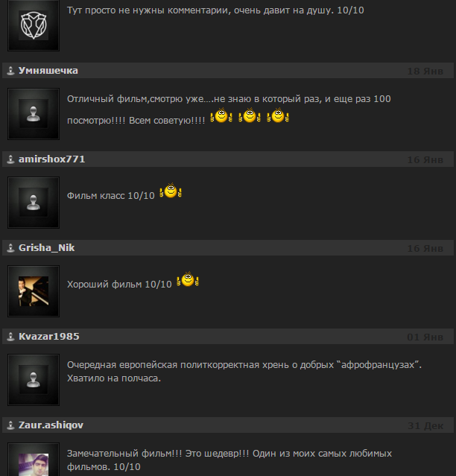Click amirshox771's default silhouette avatar

(34, 203)
